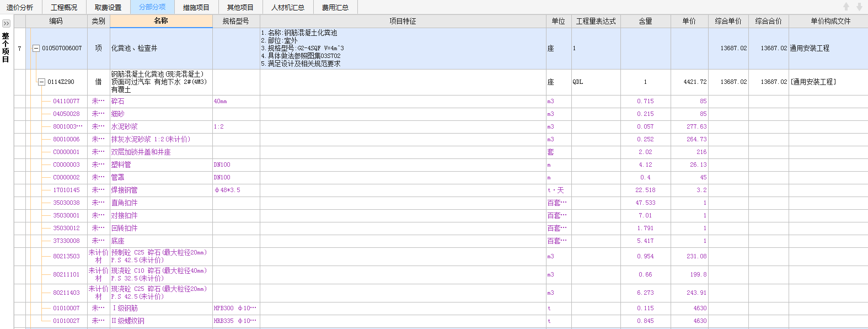Viewport: 868px width, 329px height.
Task: Click the 含量 column header
Action: [645, 21]
